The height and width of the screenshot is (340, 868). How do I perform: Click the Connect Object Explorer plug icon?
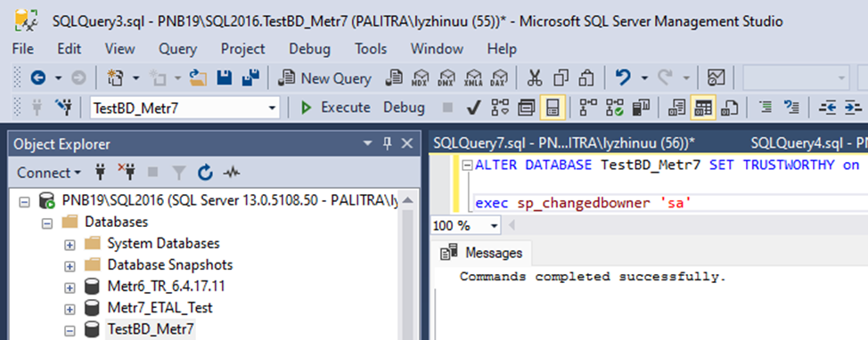100,173
